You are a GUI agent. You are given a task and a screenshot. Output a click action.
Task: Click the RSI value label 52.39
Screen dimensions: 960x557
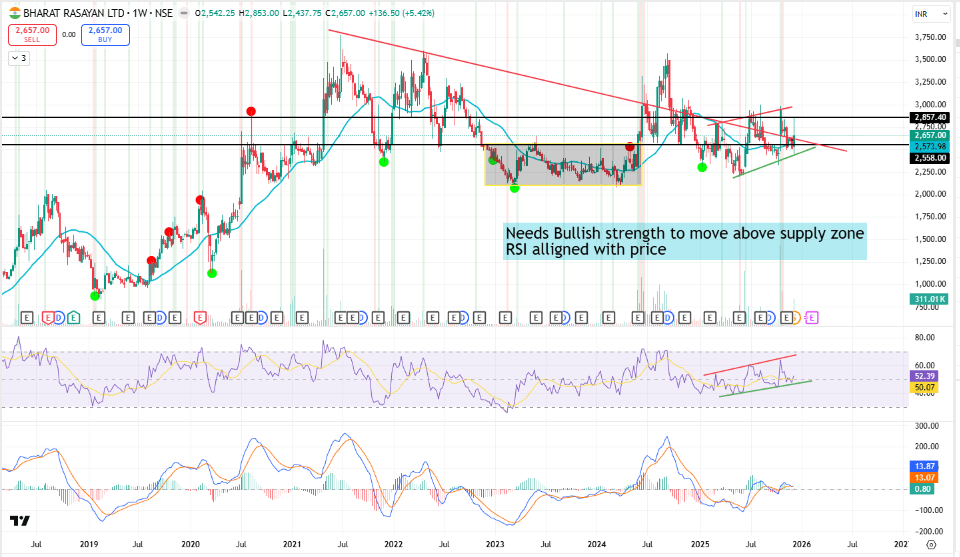pyautogui.click(x=924, y=376)
